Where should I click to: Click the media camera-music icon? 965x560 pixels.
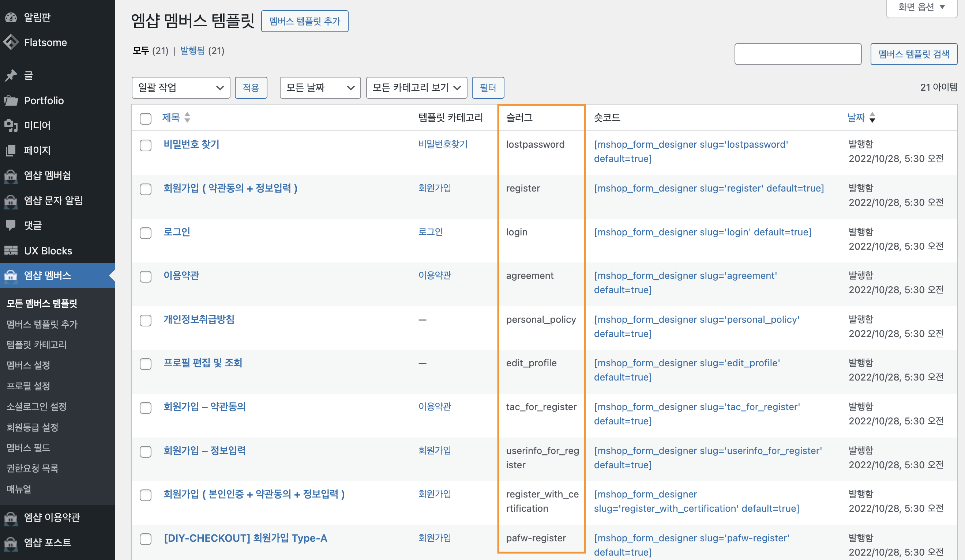coord(11,125)
